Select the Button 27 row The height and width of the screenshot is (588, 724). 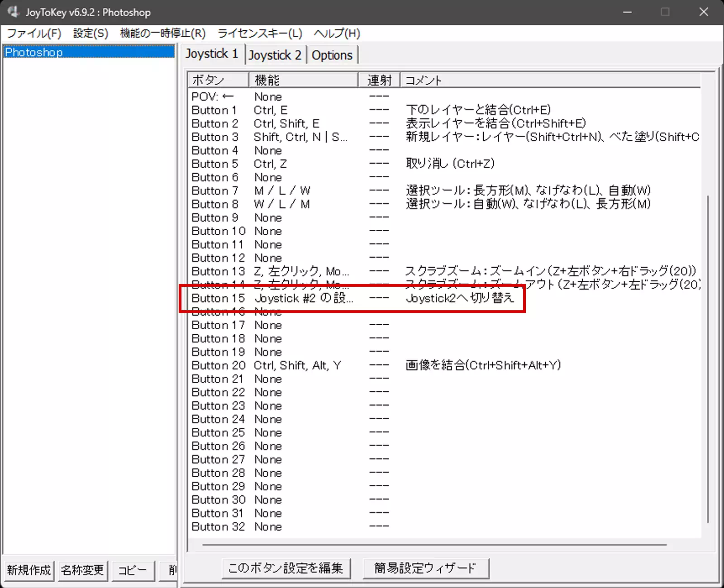click(445, 460)
